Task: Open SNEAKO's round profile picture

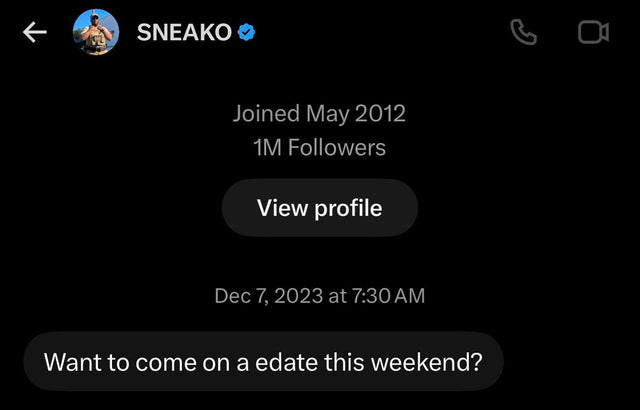Action: (96, 32)
